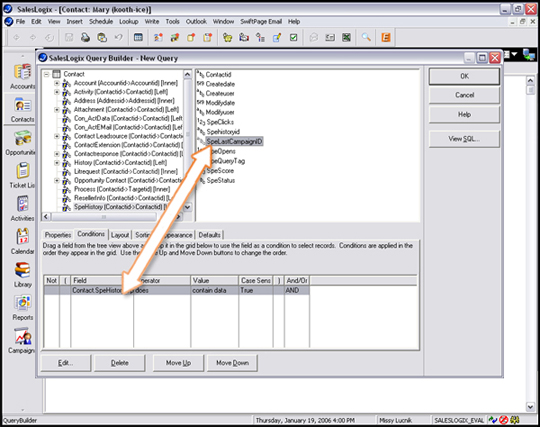Open the Ticket List sidebar icon
The width and height of the screenshot is (540, 427).
pyautogui.click(x=23, y=171)
